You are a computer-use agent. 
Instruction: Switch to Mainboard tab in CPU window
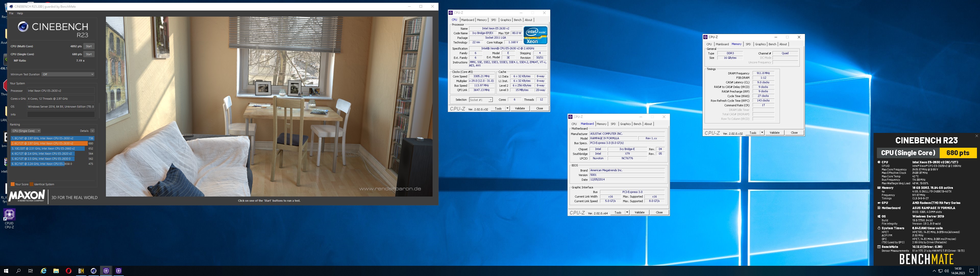[467, 20]
